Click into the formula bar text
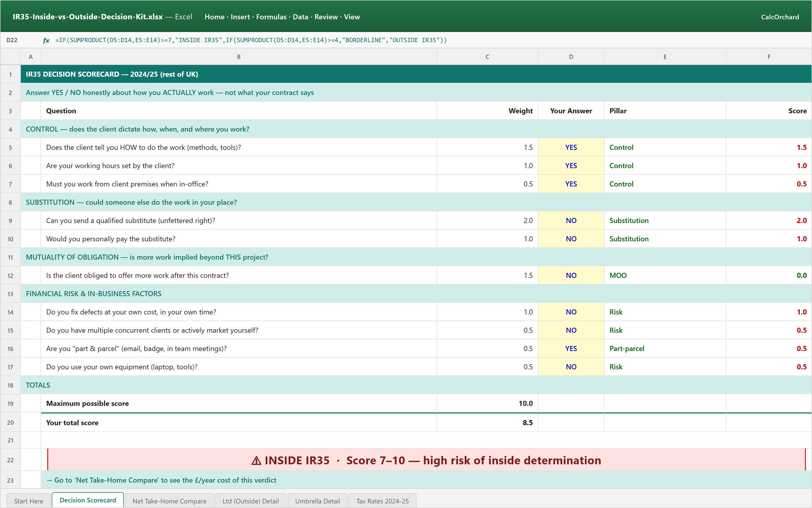The height and width of the screenshot is (508, 812). [x=251, y=40]
